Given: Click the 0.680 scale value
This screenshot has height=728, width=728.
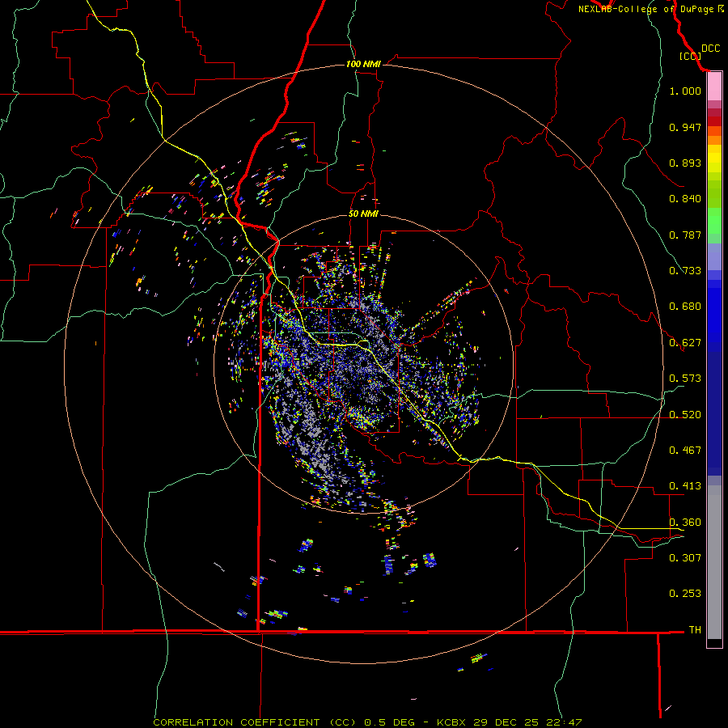Looking at the screenshot, I should pyautogui.click(x=685, y=307).
